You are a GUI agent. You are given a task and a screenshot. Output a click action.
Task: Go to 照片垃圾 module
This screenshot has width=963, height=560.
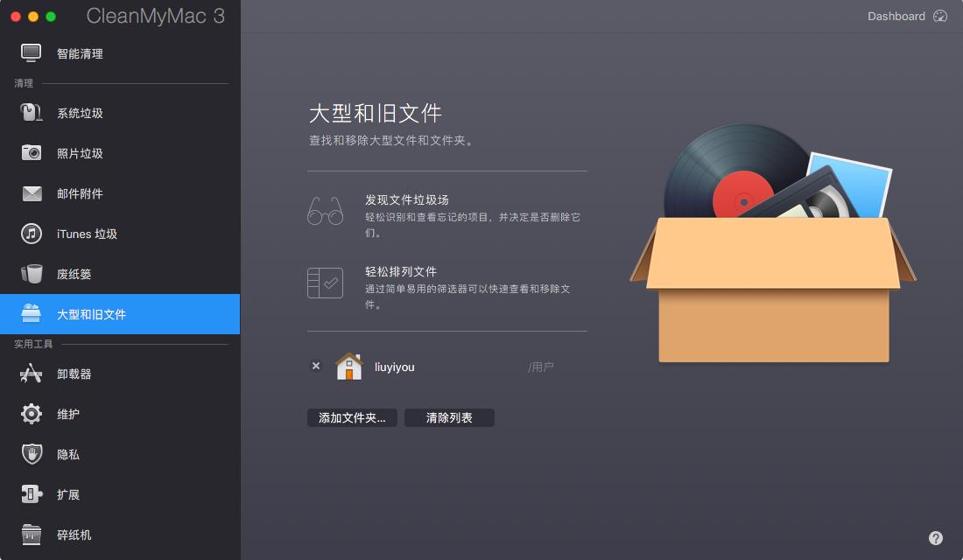[x=120, y=153]
